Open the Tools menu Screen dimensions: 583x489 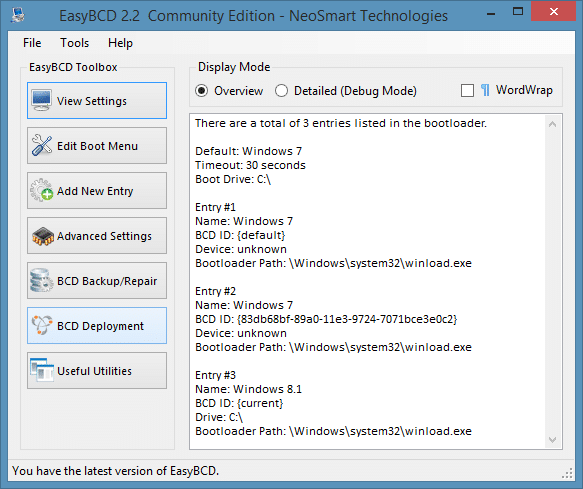(74, 43)
